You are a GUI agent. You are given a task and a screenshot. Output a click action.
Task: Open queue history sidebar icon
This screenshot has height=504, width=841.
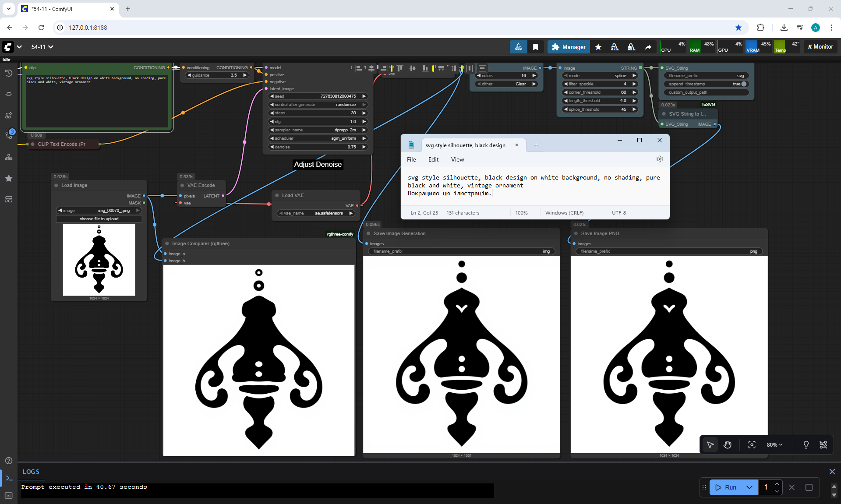pos(8,73)
